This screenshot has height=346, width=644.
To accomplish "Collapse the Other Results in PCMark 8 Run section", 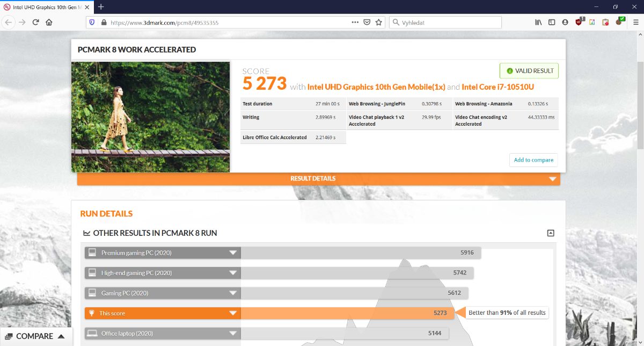I will (x=551, y=233).
